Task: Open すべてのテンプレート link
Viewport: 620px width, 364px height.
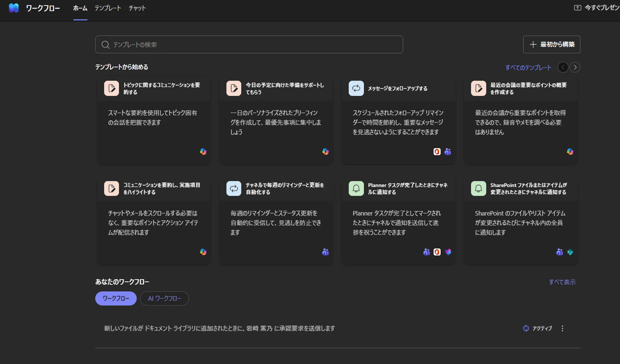Action: click(528, 67)
